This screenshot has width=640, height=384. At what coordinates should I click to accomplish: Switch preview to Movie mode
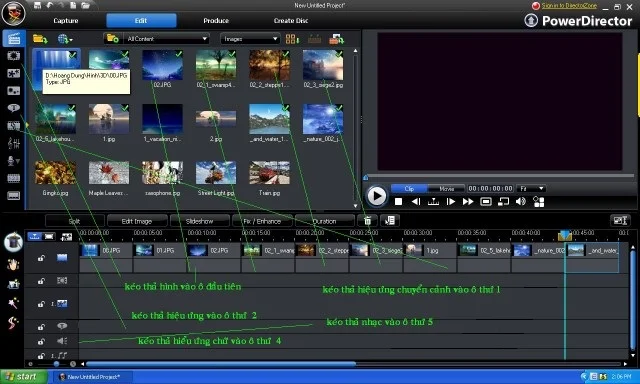click(x=447, y=189)
